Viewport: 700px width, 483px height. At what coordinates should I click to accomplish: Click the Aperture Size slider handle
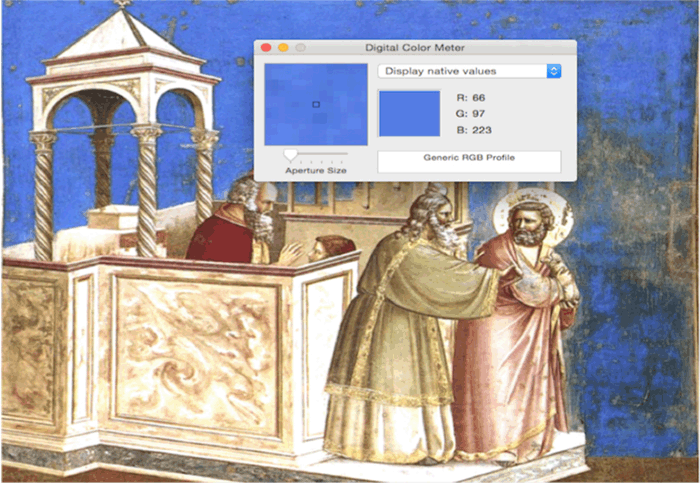click(x=290, y=155)
